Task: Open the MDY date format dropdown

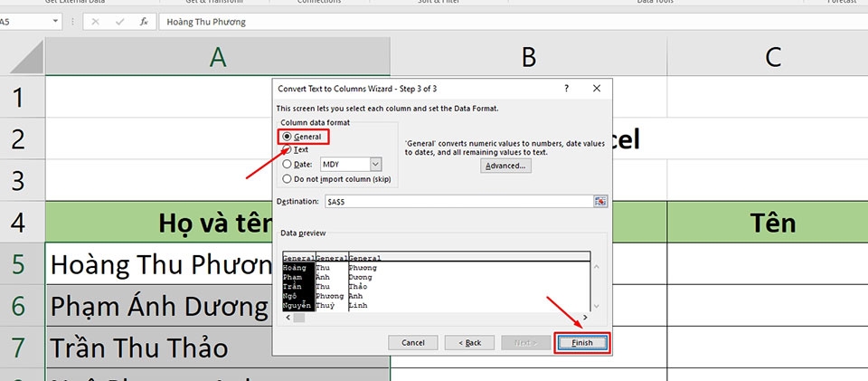Action: (376, 165)
